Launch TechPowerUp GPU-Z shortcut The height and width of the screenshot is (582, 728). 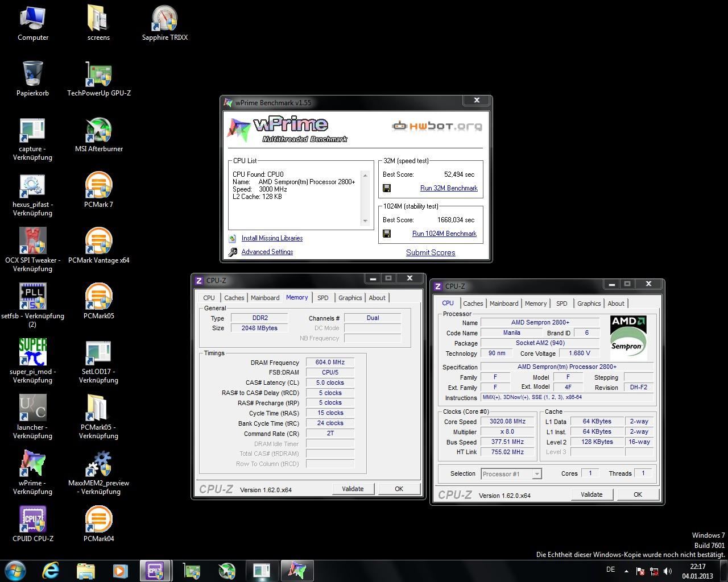tap(99, 78)
